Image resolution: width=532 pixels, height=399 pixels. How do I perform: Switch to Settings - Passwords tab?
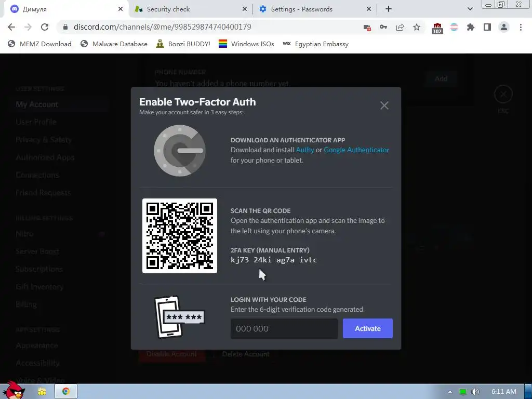pyautogui.click(x=314, y=9)
